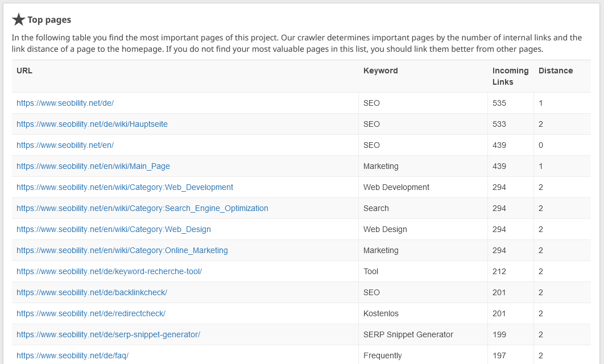Viewport: 604px width, 364px height.
Task: Click the star icon beside Top pages heading
Action: [x=19, y=19]
